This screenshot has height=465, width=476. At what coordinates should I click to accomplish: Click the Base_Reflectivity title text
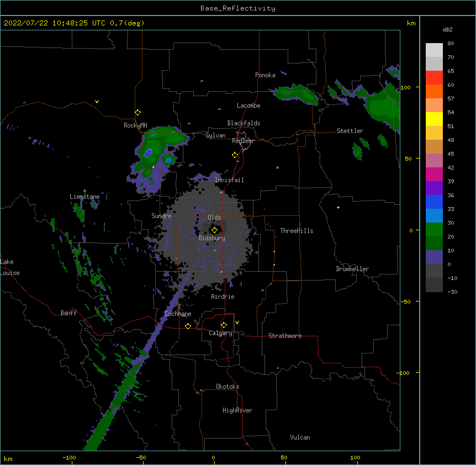coord(238,8)
